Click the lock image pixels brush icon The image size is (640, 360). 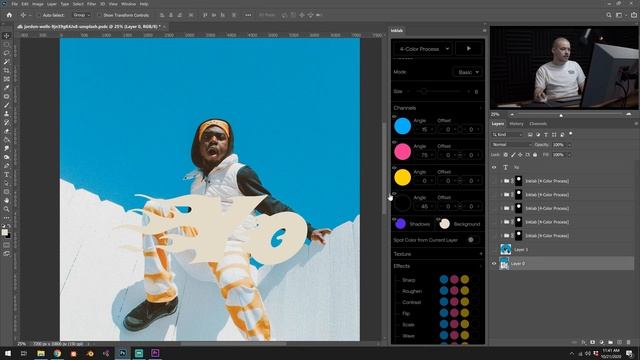point(513,155)
